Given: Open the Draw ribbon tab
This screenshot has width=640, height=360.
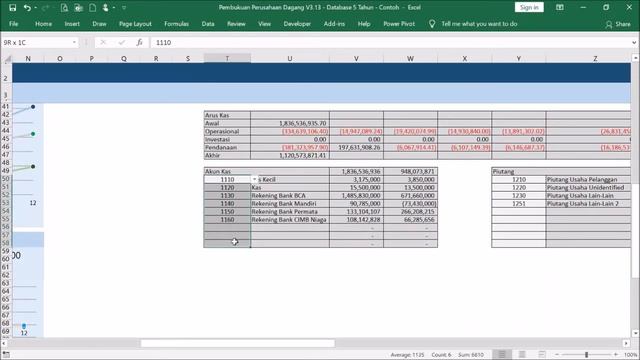Looking at the screenshot, I should pyautogui.click(x=99, y=24).
